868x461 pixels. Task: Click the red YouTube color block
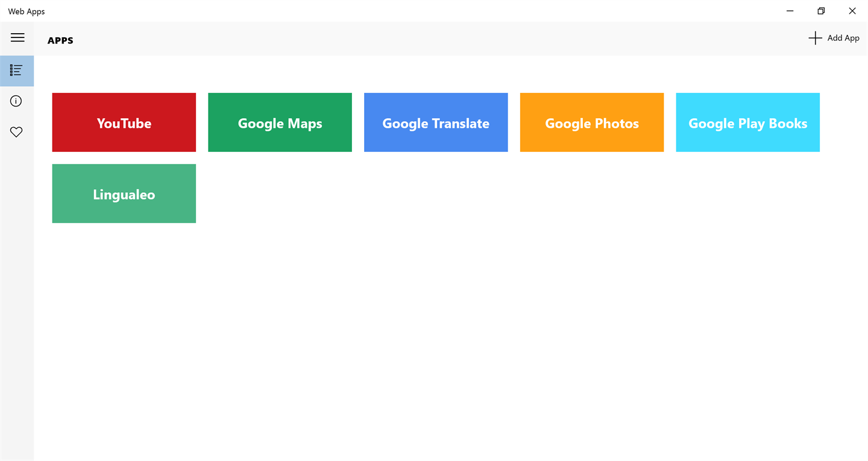coord(124,122)
